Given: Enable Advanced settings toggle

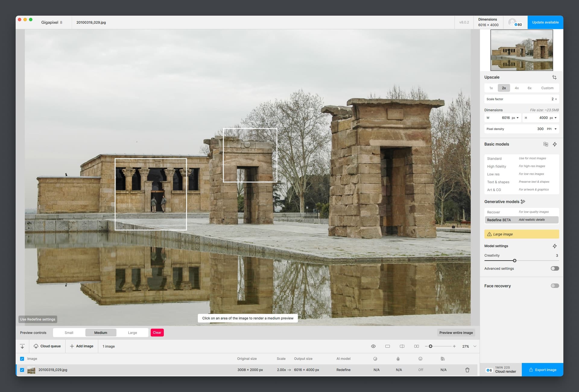Looking at the screenshot, I should pyautogui.click(x=555, y=268).
